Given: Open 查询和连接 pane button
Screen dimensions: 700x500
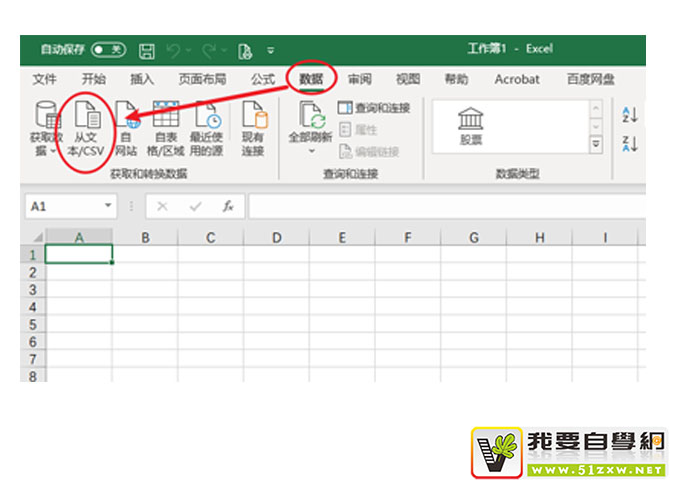Looking at the screenshot, I should (x=374, y=108).
